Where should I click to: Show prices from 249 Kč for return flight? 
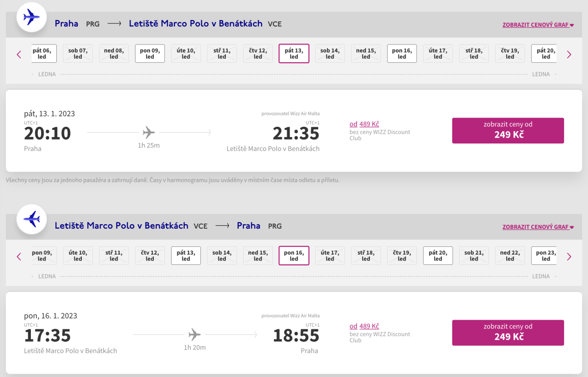point(508,332)
